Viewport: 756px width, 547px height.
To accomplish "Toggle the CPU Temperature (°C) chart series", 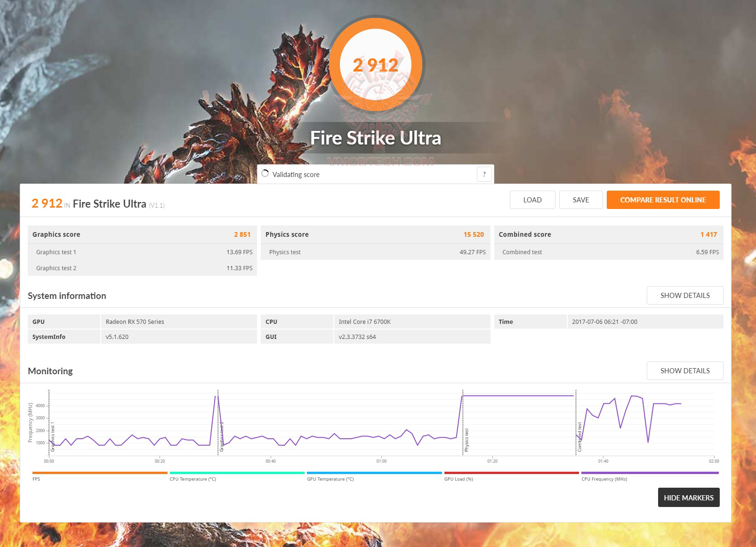I will point(237,472).
